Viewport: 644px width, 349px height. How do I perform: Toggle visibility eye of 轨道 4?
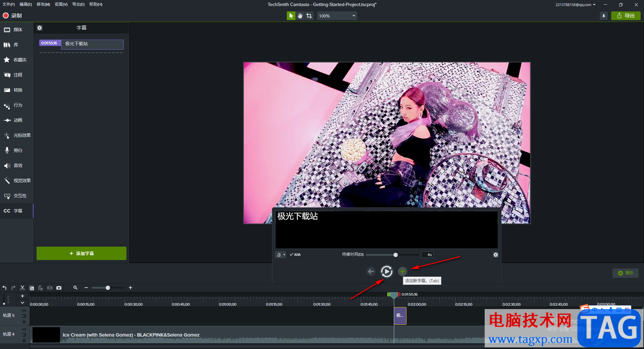pyautogui.click(x=24, y=330)
